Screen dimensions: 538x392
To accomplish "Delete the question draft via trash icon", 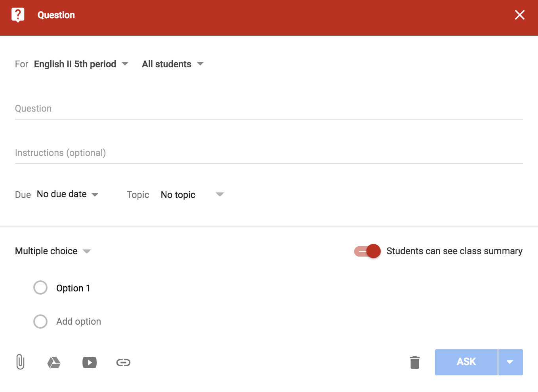I will pyautogui.click(x=414, y=362).
